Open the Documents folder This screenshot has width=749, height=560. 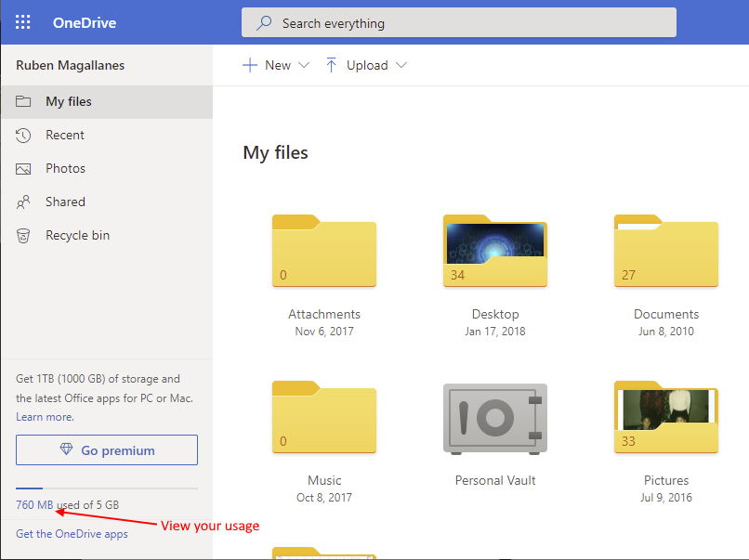pos(666,251)
